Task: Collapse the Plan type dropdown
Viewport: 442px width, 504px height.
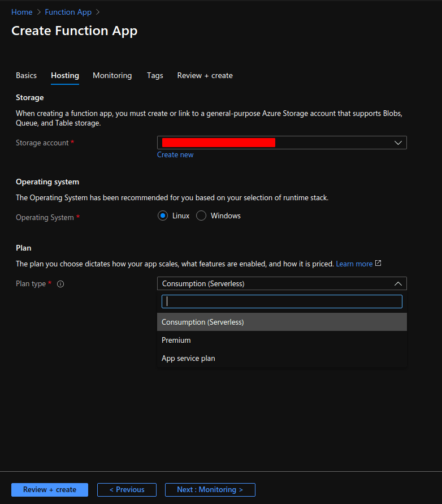Action: (281, 283)
